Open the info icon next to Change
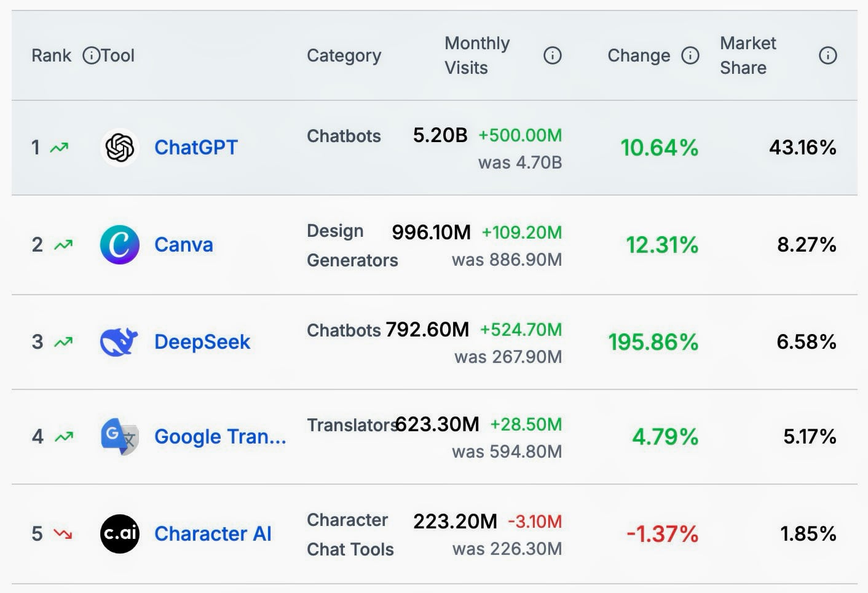The width and height of the screenshot is (868, 593). [x=691, y=55]
